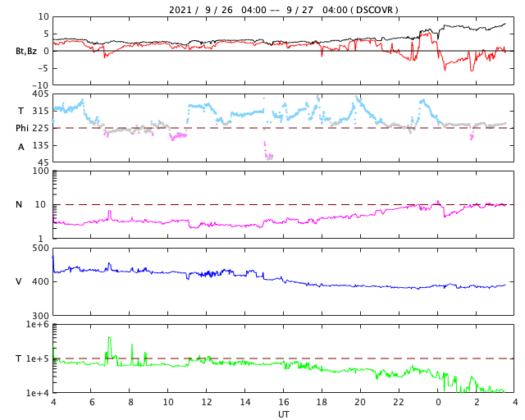The image size is (525, 420).
Task: Click the 2 tick on the UT axis
Action: 477,402
